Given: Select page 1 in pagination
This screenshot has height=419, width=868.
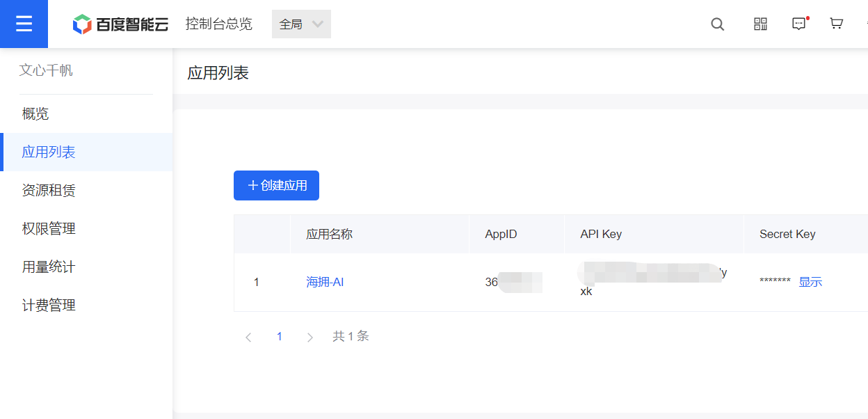Looking at the screenshot, I should pos(280,337).
